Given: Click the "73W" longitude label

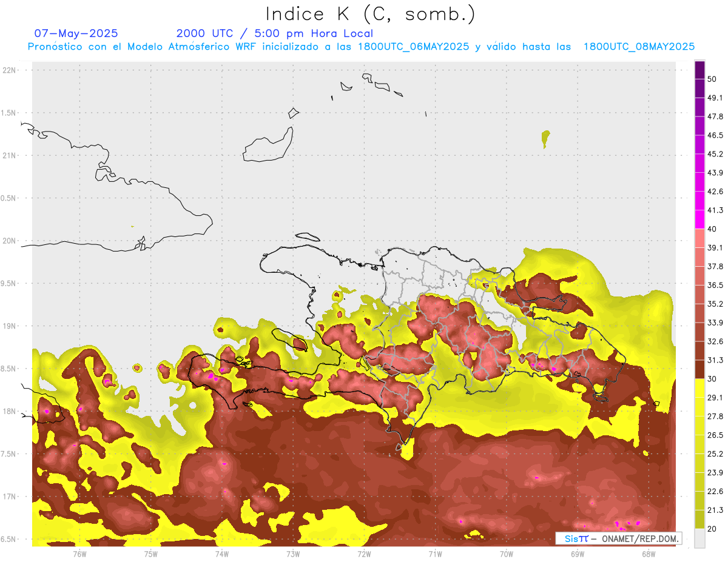Looking at the screenshot, I should click(x=293, y=554).
